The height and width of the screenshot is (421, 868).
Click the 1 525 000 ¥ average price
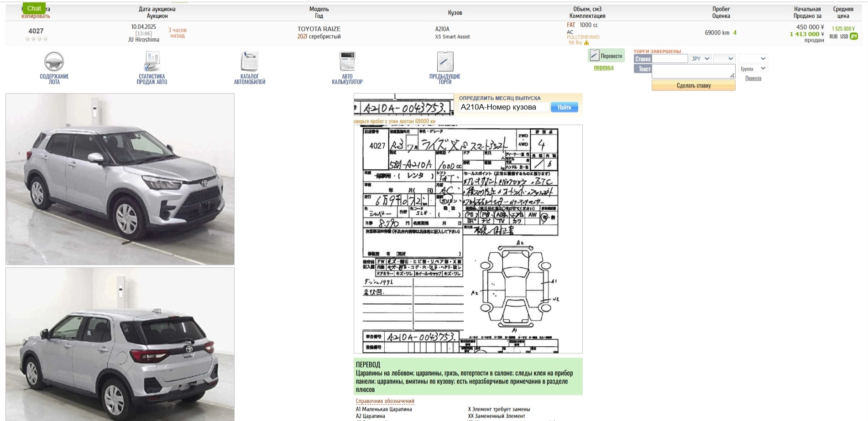pyautogui.click(x=843, y=29)
